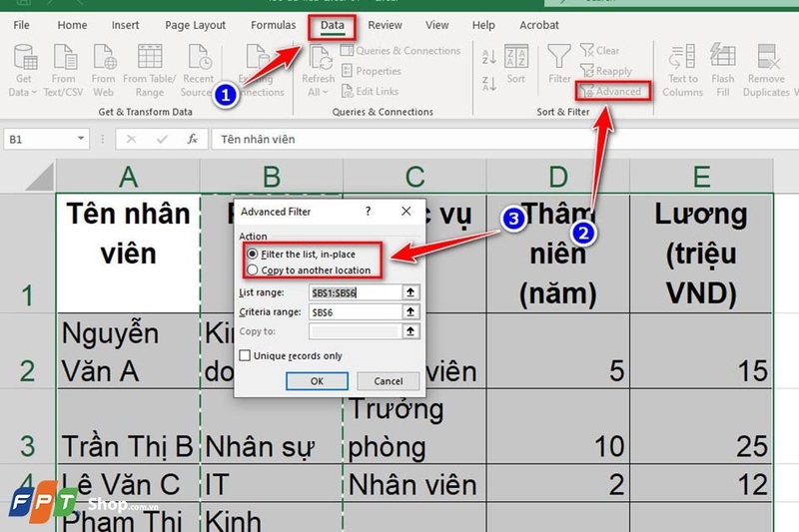Screen dimensions: 799x532
Task: Select cell Nguyễn Văn A
Action: click(x=128, y=351)
